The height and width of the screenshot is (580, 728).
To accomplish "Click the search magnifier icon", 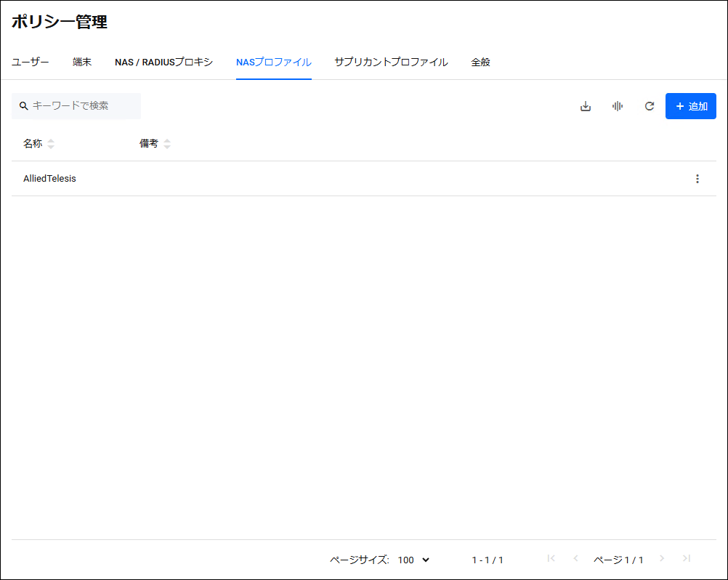I will (x=24, y=106).
